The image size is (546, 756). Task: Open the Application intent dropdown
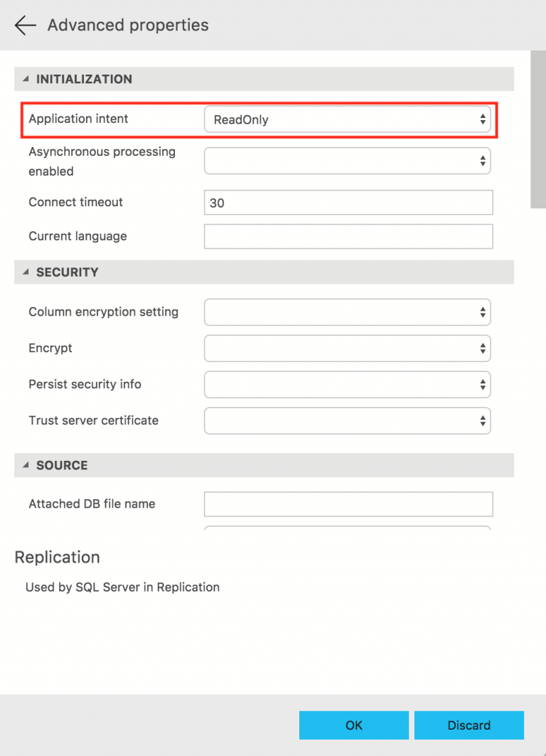point(348,119)
